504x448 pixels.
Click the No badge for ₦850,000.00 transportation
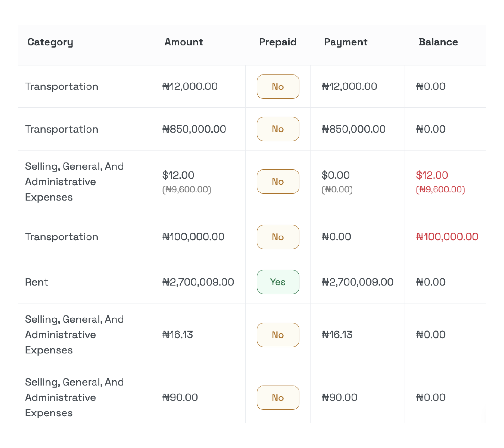click(x=278, y=129)
